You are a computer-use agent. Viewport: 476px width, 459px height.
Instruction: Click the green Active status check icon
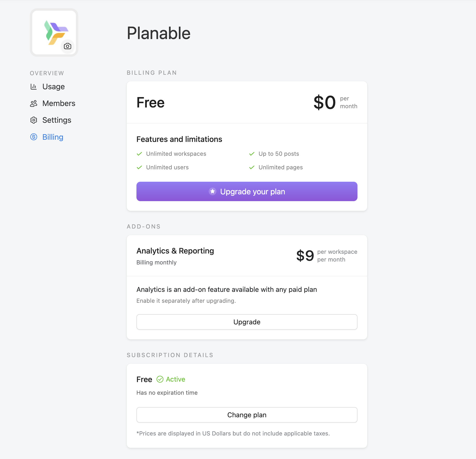pyautogui.click(x=160, y=379)
